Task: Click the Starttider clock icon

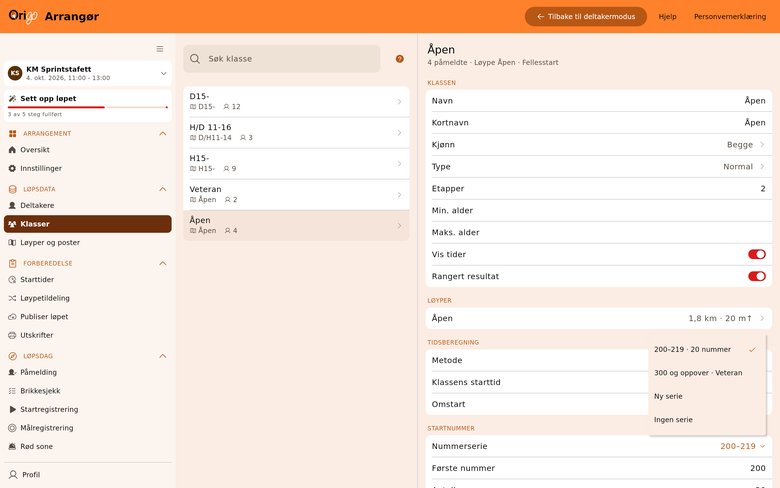Action: (12, 280)
